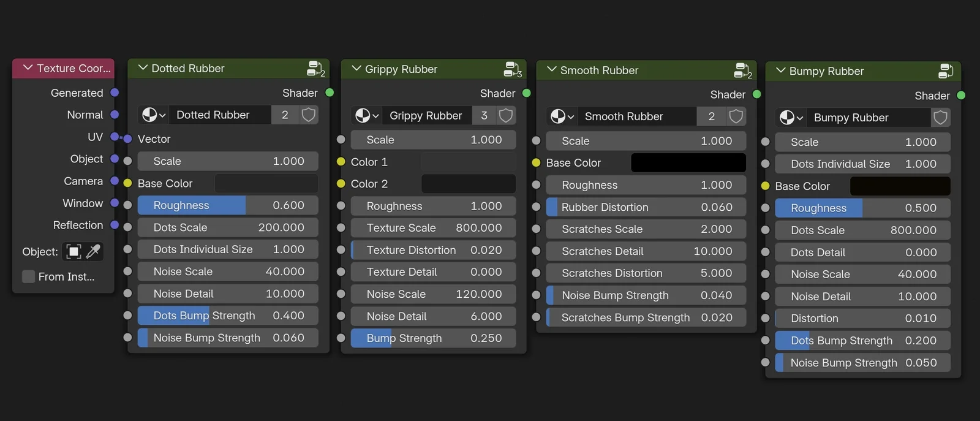
Task: Click user count 3 on Grippy Rubber
Action: (484, 115)
